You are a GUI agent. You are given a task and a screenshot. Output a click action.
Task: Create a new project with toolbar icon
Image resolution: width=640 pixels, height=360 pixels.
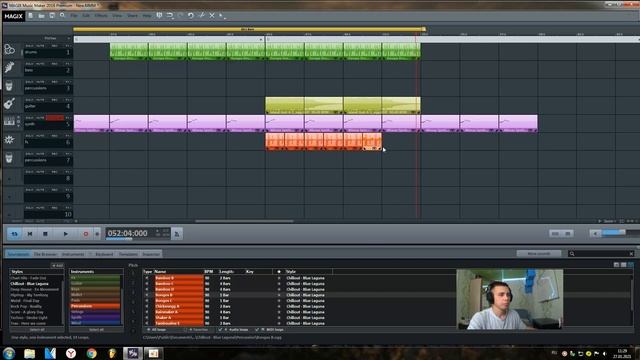pos(31,16)
